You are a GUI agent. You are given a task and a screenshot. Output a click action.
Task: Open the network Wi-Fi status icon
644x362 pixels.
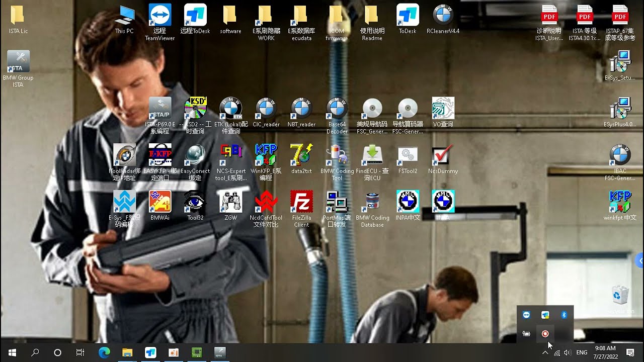[x=557, y=353]
